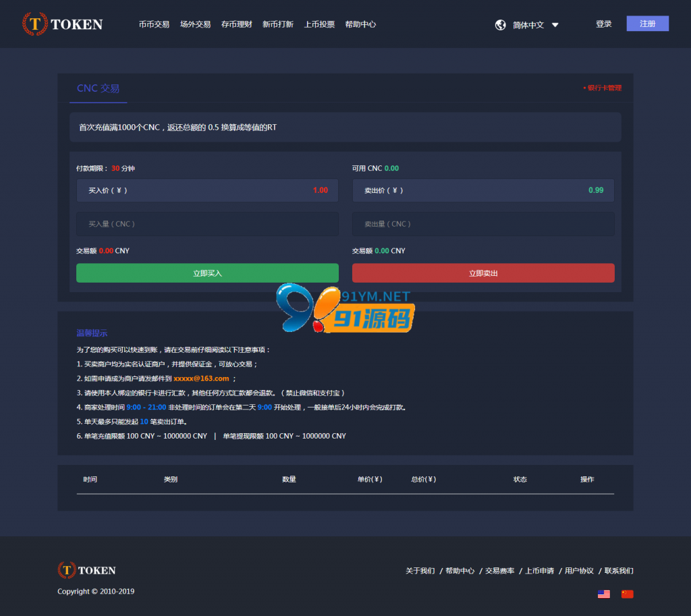Click the 卖出价 price field
This screenshot has width=691, height=616.
click(483, 190)
